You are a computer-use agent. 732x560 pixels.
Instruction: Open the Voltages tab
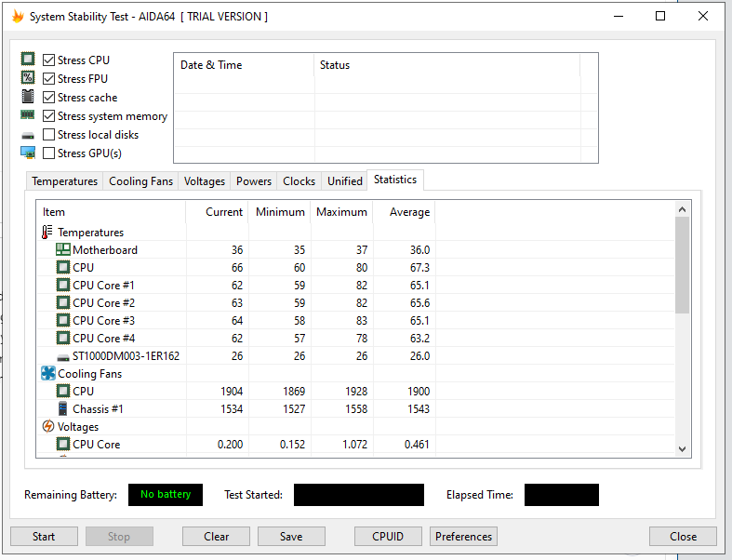(x=204, y=181)
